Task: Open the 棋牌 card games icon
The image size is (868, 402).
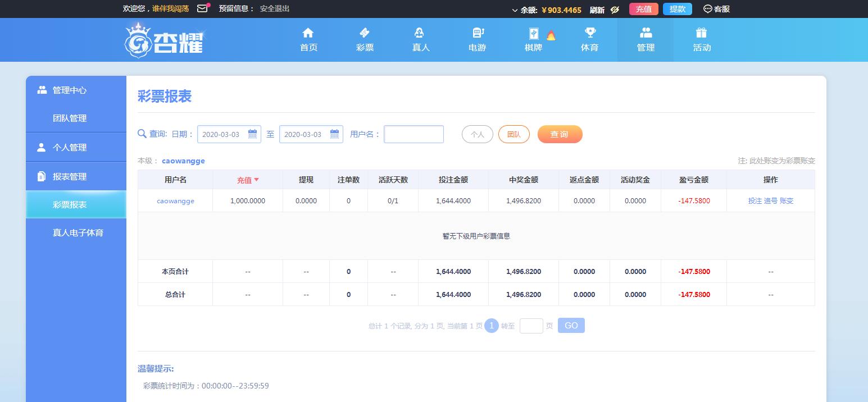Action: pos(533,33)
